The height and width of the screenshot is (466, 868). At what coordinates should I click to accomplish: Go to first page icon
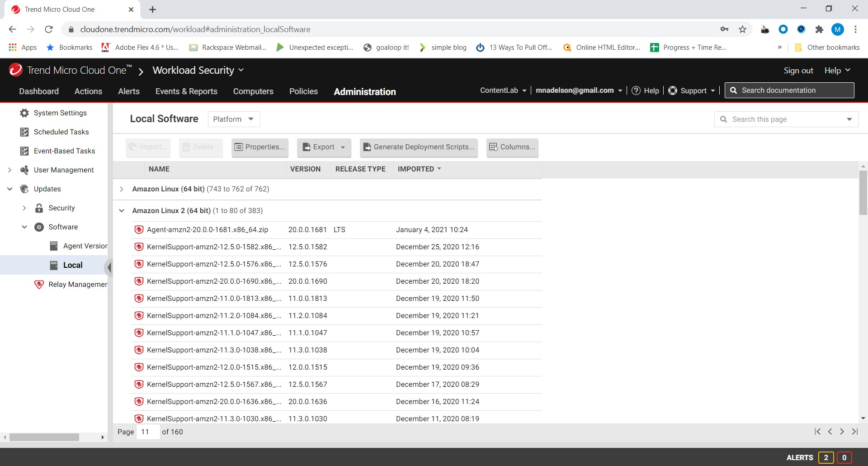pos(817,432)
